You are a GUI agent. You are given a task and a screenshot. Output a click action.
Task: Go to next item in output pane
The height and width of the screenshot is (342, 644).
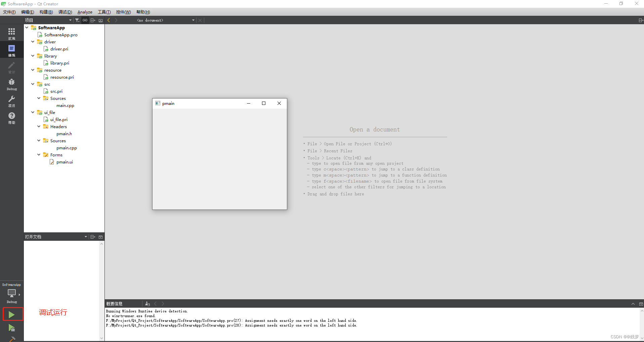tap(163, 304)
